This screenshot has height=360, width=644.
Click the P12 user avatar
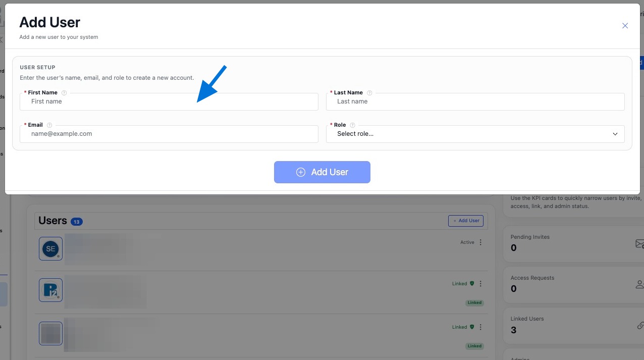[50, 290]
